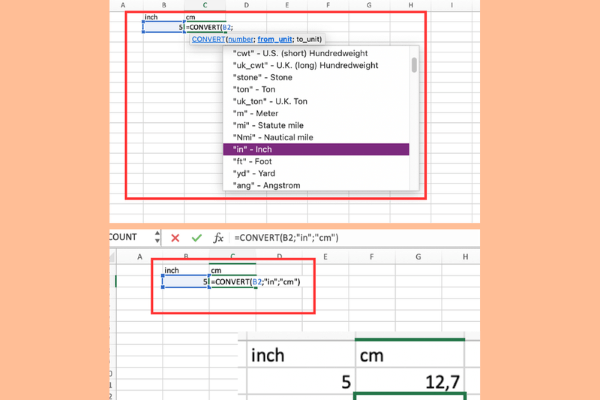Click cell B2 containing 5 in top sheet

coord(164,27)
